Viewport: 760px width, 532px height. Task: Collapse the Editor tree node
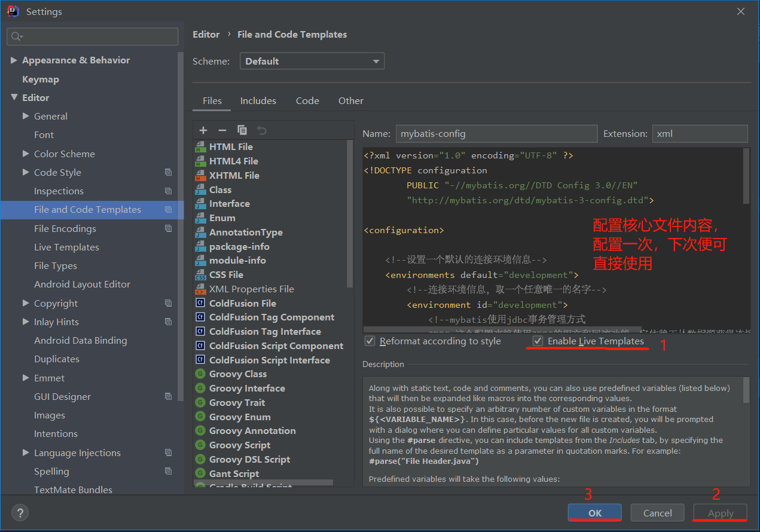[14, 98]
